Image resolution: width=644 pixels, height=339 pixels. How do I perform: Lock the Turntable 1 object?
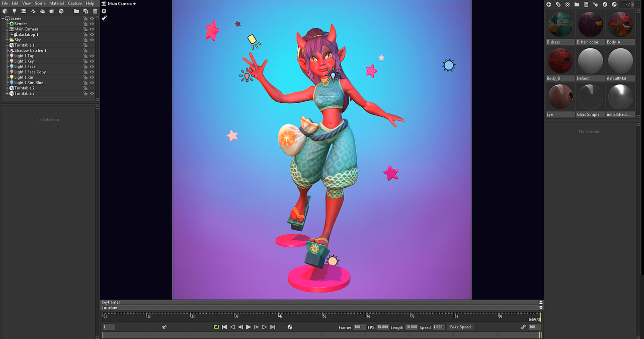[x=86, y=45]
